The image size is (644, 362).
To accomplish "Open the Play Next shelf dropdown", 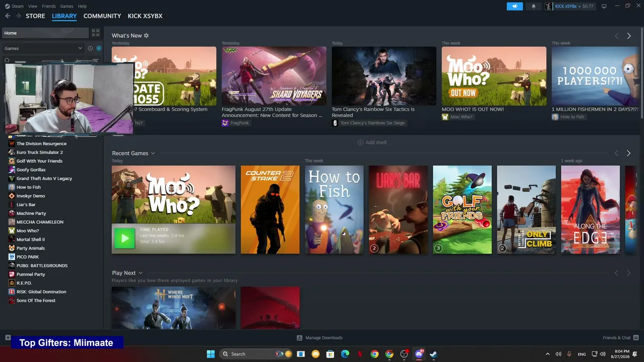I will click(x=140, y=273).
